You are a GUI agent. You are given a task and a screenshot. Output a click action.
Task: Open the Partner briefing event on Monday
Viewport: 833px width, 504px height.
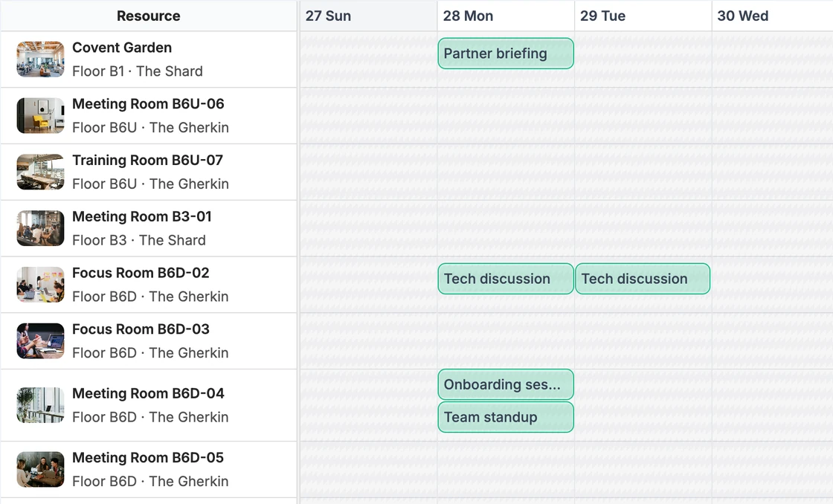[506, 53]
